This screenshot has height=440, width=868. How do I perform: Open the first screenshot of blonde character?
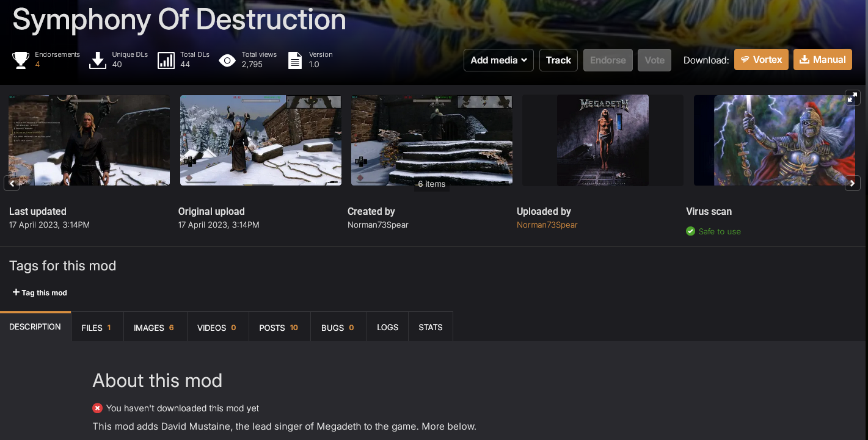coord(89,140)
